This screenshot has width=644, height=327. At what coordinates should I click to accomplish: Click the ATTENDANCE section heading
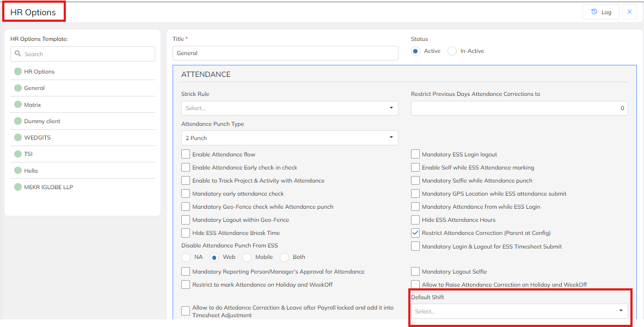206,75
